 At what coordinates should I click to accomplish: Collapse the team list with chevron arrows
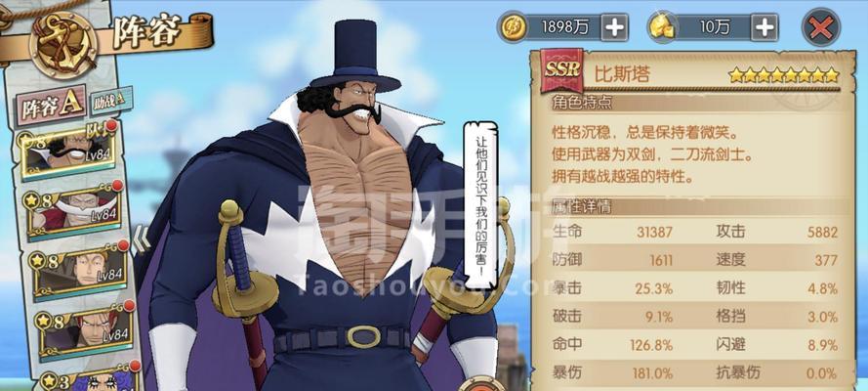(142, 239)
